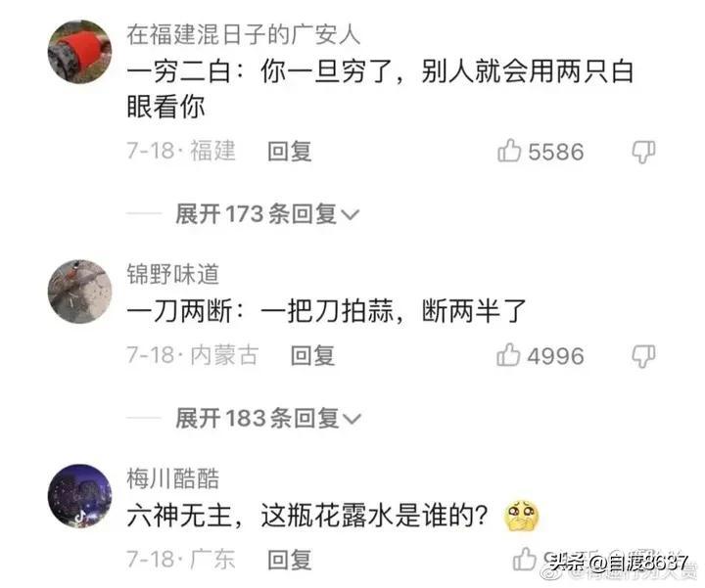Select the 一刀两断 comment text
This screenshot has width=705, height=588.
pyautogui.click(x=326, y=311)
